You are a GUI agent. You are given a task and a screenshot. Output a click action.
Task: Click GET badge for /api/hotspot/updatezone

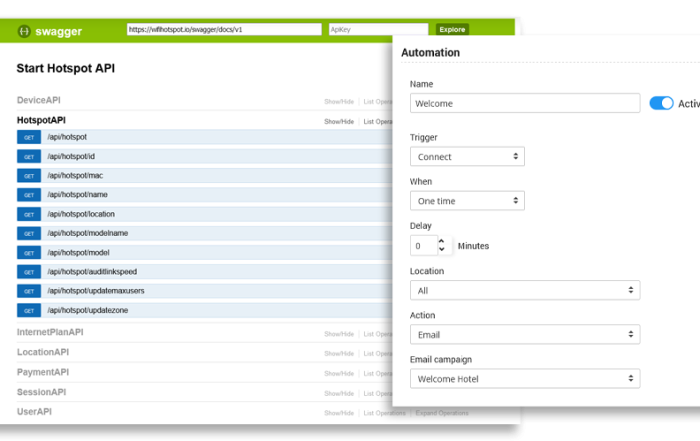(29, 310)
